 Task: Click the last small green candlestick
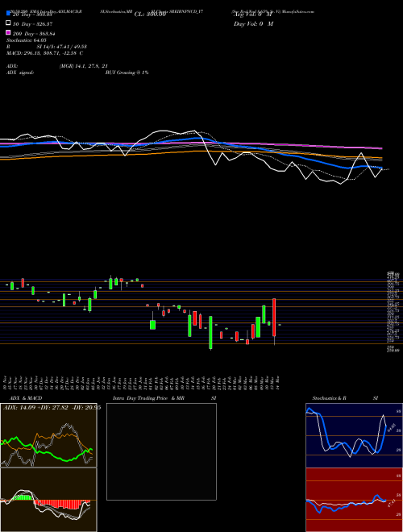tap(279, 325)
